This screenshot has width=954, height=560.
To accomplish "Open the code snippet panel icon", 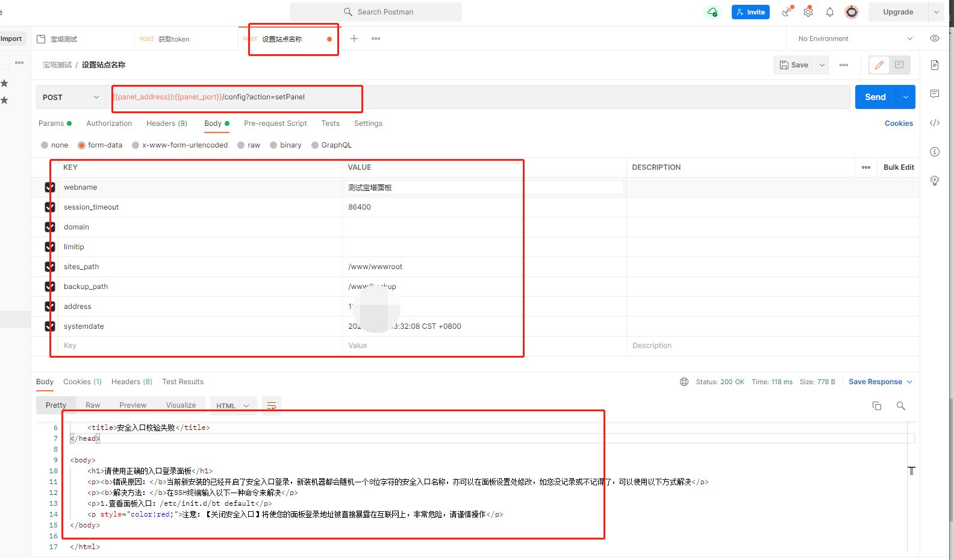I will (x=935, y=123).
